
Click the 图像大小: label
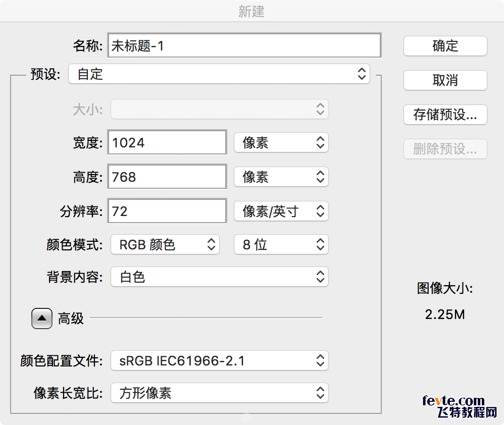click(x=445, y=288)
